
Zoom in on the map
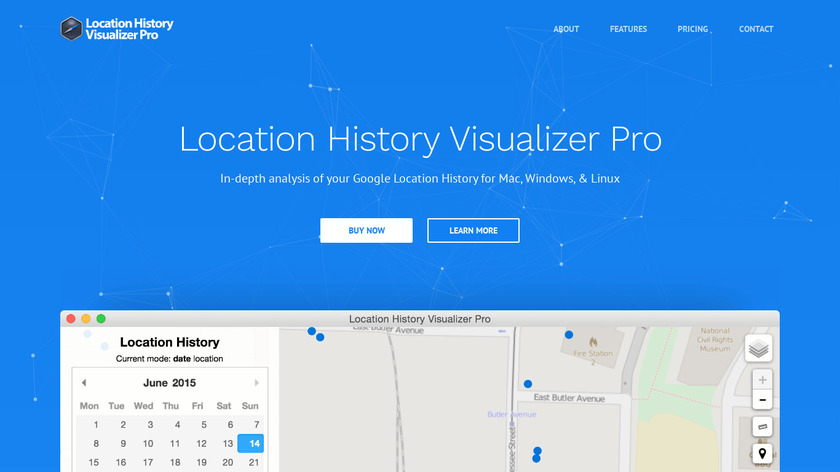[762, 380]
